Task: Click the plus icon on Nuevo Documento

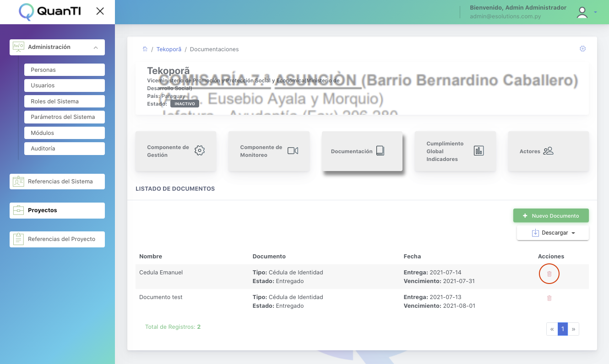Action: click(x=525, y=216)
